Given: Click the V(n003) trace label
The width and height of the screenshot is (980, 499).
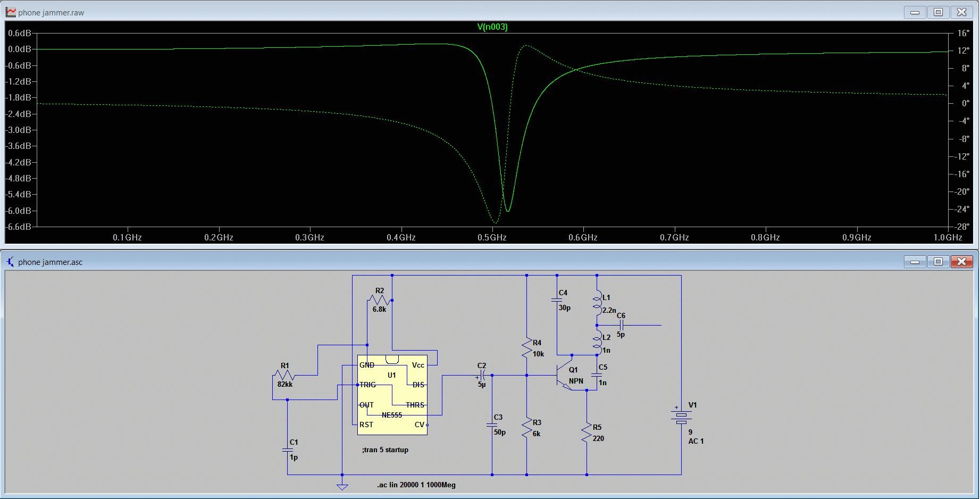Looking at the screenshot, I should coord(492,27).
